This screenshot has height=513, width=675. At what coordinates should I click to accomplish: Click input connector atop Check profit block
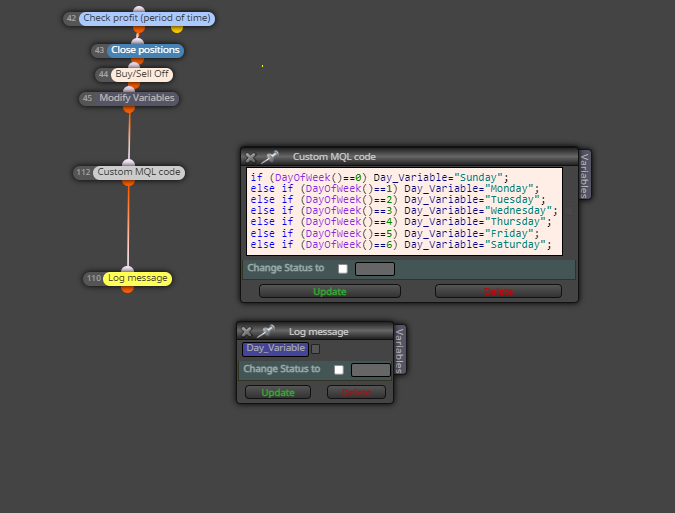pos(139,9)
